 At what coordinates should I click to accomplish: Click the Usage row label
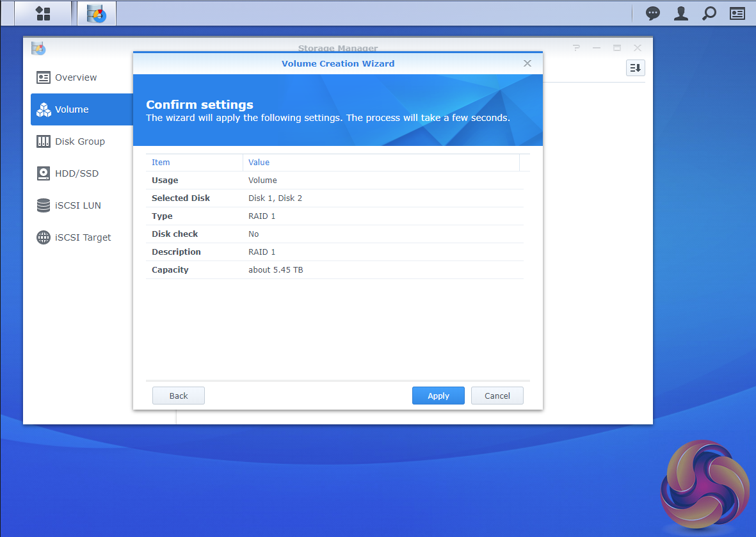(165, 180)
